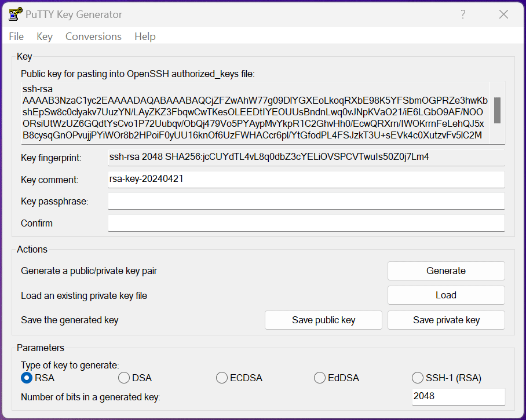The height and width of the screenshot is (420, 526).
Task: Click Save private key button
Action: tap(446, 320)
